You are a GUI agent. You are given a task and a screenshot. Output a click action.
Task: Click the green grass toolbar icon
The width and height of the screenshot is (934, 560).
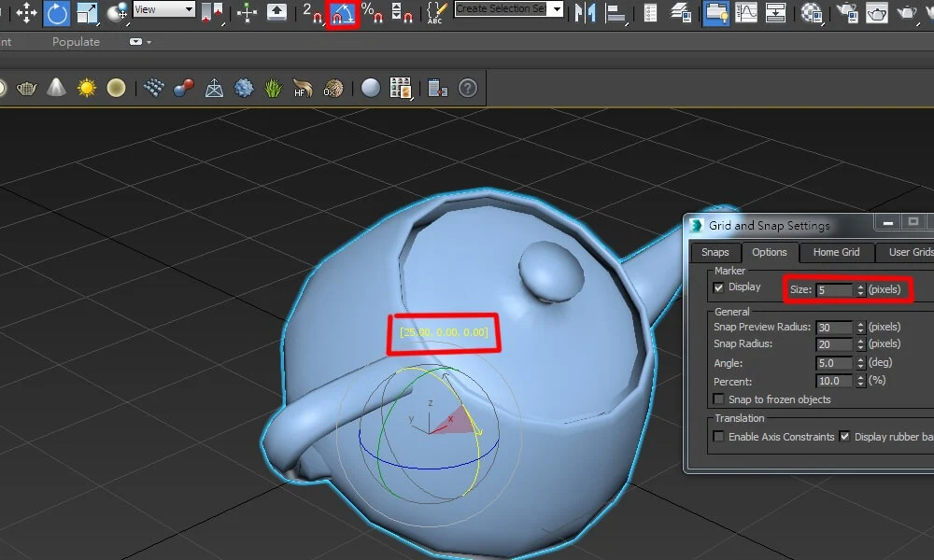[274, 88]
